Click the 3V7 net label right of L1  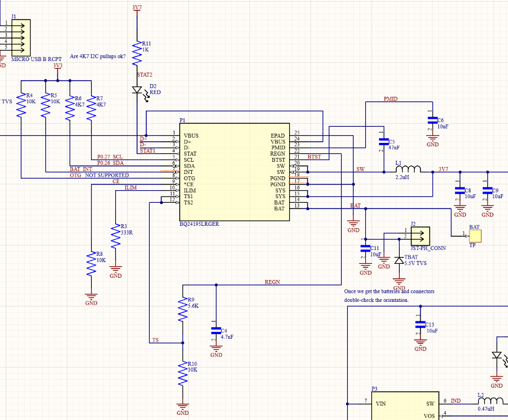443,169
